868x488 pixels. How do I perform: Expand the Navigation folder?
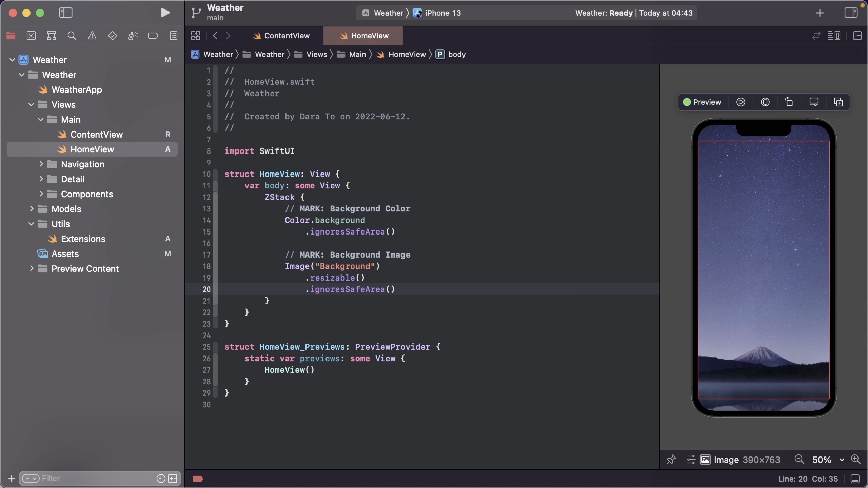(x=41, y=164)
